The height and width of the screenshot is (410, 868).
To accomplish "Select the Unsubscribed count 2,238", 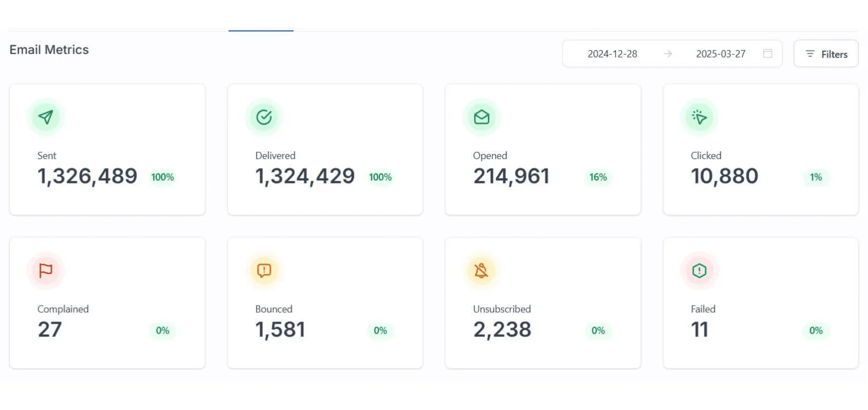I will 502,330.
